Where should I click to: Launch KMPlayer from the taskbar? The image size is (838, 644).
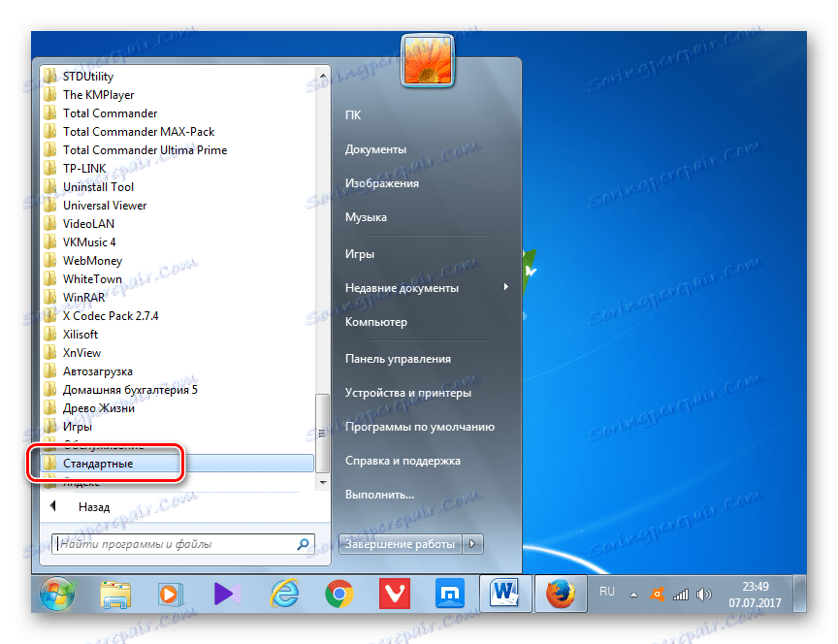pyautogui.click(x=227, y=593)
